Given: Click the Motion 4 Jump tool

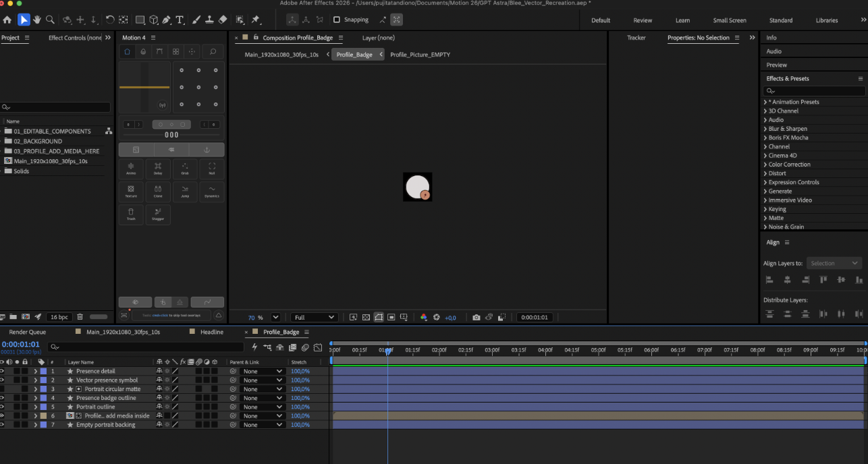Looking at the screenshot, I should coord(185,192).
